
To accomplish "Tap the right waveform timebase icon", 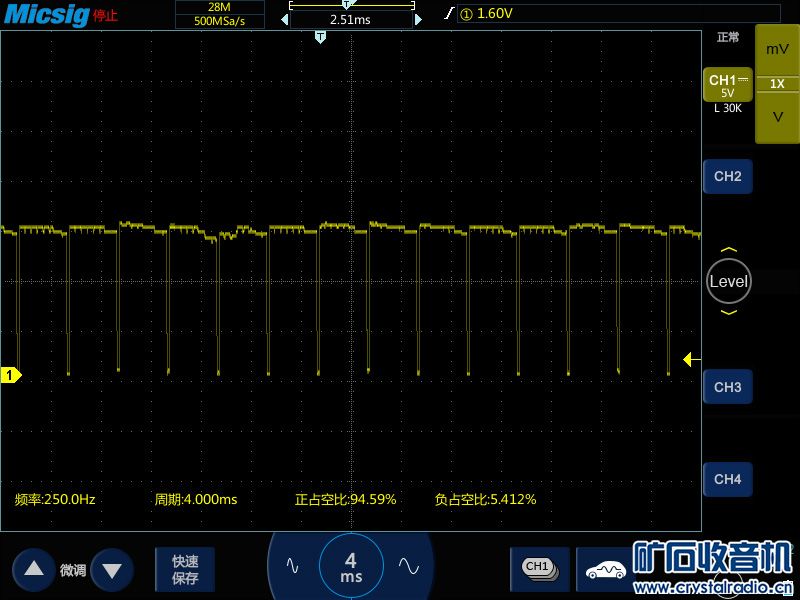I will coord(408,566).
